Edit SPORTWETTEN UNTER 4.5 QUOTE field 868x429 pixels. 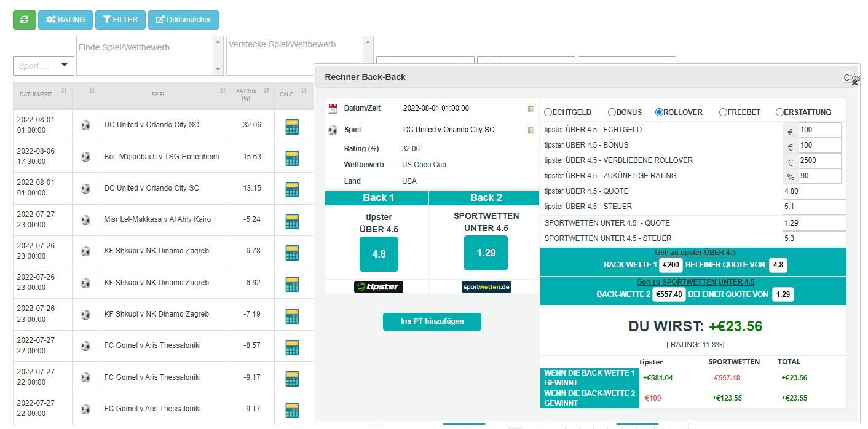click(x=815, y=224)
